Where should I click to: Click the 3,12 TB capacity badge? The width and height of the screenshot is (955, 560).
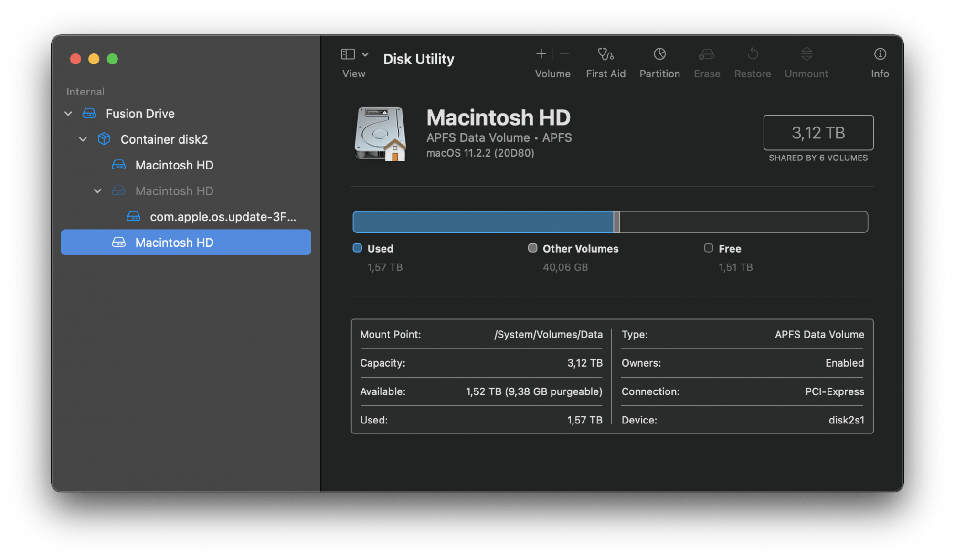click(x=818, y=132)
